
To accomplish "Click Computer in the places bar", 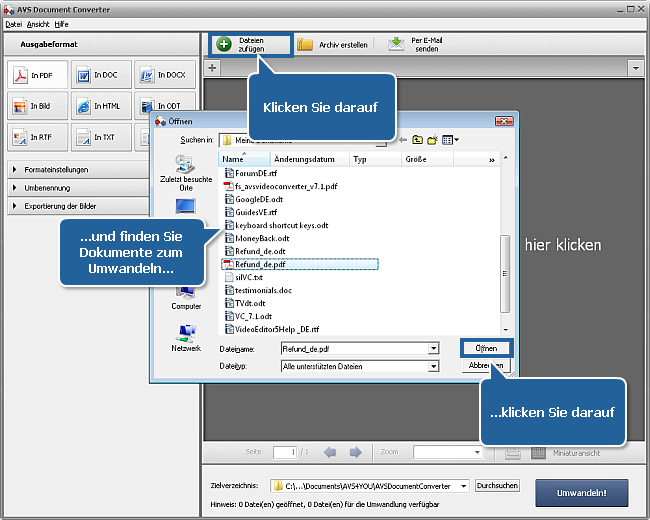I will click(x=186, y=299).
